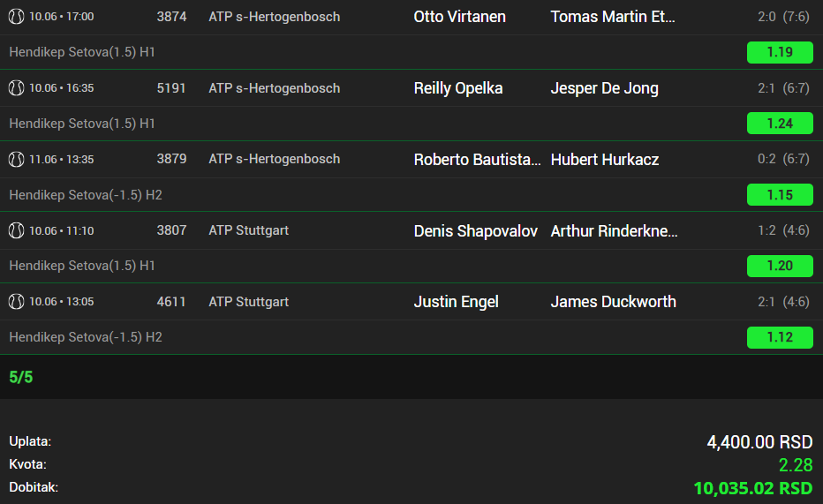Viewport: 823px width, 504px height.
Task: Click Hendikep Setova(-1.5) H2 for Engel match
Action: click(x=86, y=337)
